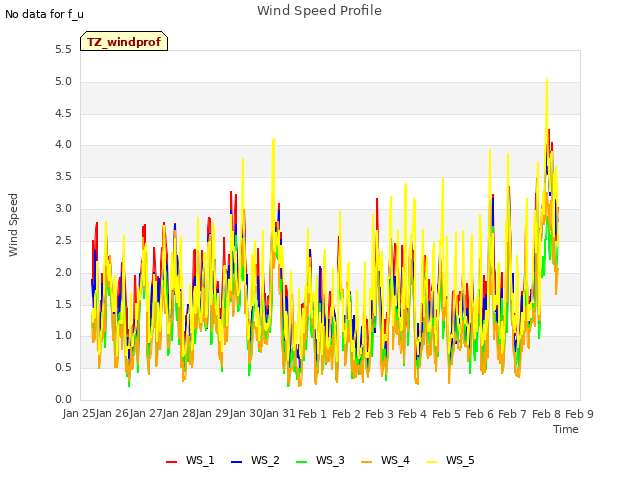Click the 5.0 y-axis tick label
The height and width of the screenshot is (480, 640).
(x=63, y=82)
